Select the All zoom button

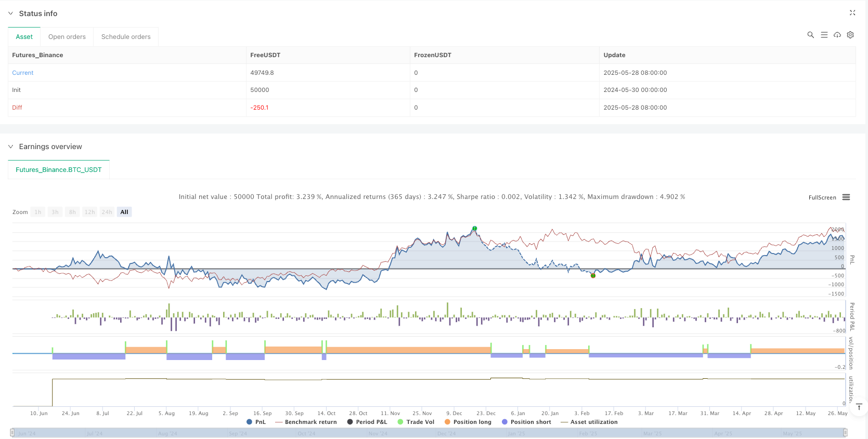(x=124, y=212)
